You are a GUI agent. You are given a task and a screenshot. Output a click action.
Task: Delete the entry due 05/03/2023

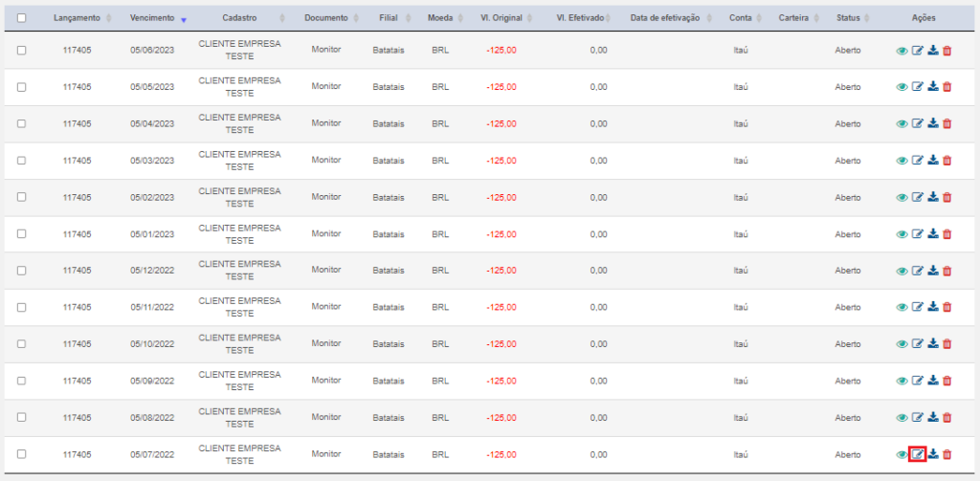(947, 162)
